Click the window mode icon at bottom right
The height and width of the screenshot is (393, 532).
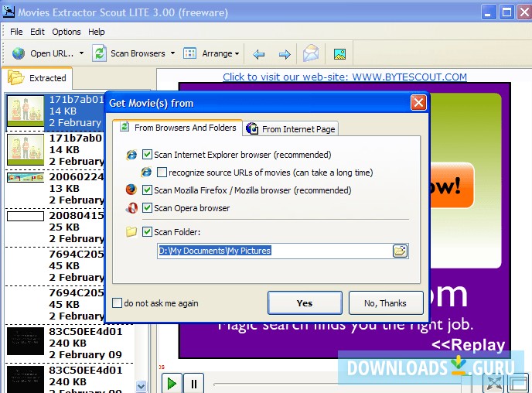click(x=518, y=384)
